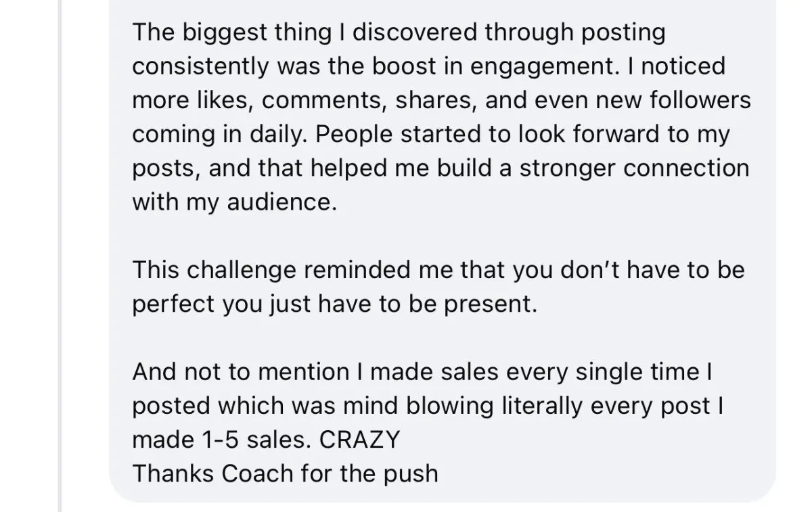
Task: Click the word CRAZY in the message
Action: click(359, 440)
